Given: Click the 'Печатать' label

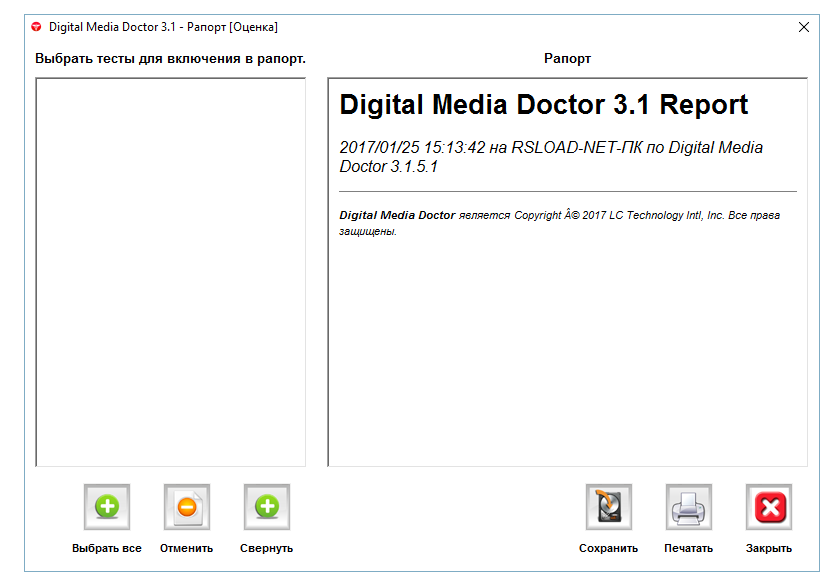Looking at the screenshot, I should tap(688, 548).
